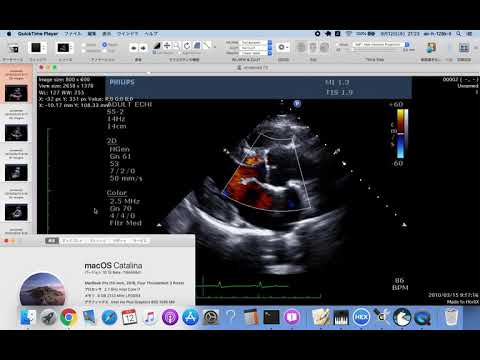480x360 pixels.
Task: Toggle the thick slab Mode checkbox
Action: (x=338, y=44)
